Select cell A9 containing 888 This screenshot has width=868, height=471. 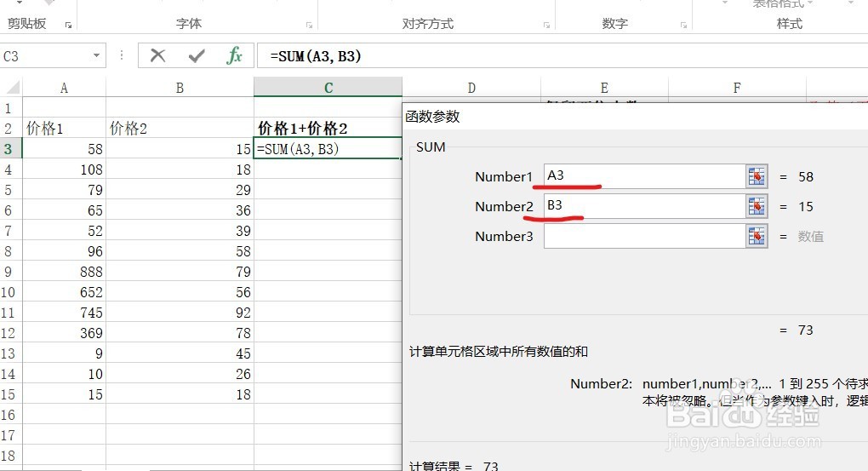(64, 272)
